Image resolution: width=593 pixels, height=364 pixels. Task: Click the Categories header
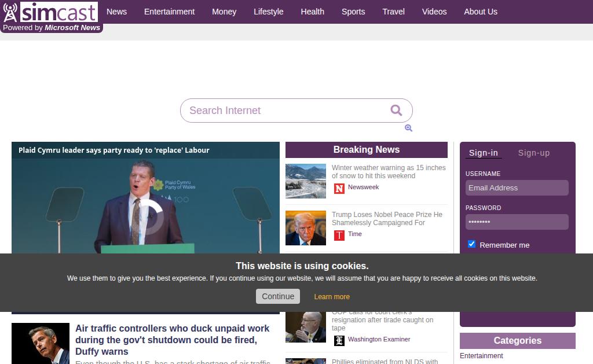coord(517,341)
